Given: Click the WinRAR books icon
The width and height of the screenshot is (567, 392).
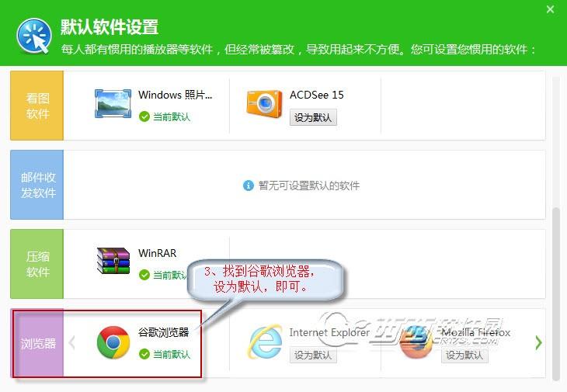Looking at the screenshot, I should pos(113,261).
